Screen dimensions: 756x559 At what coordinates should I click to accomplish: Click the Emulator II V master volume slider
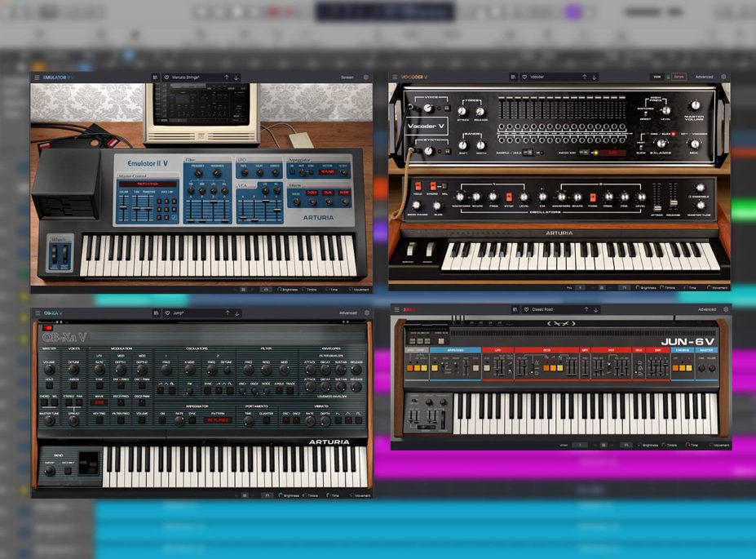click(x=124, y=208)
